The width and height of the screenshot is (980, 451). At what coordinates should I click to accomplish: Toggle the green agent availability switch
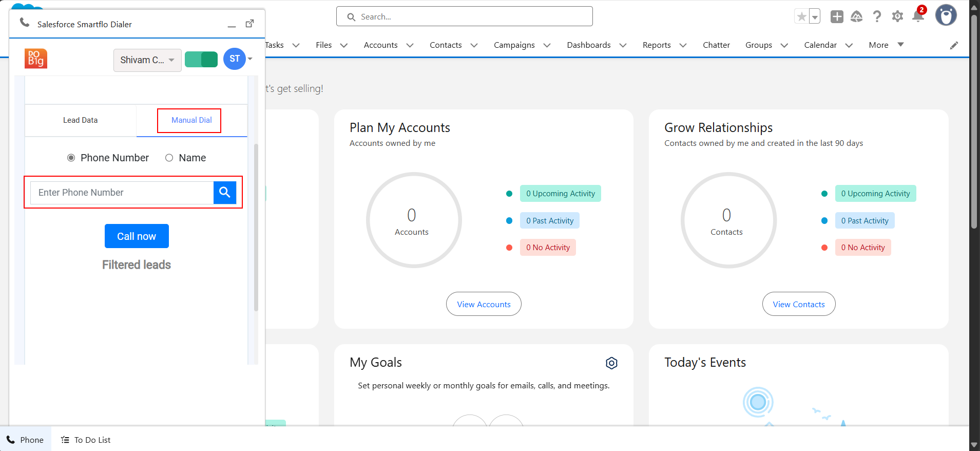pos(201,60)
